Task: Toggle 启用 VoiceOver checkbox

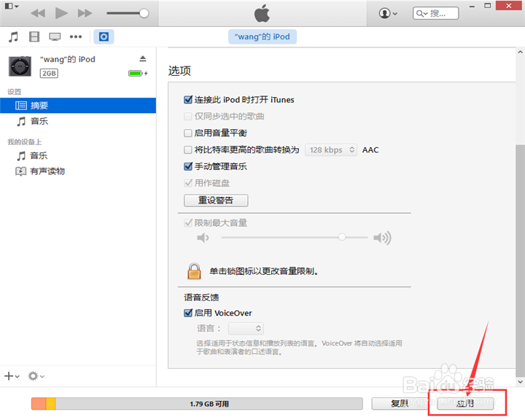Action: (x=188, y=313)
